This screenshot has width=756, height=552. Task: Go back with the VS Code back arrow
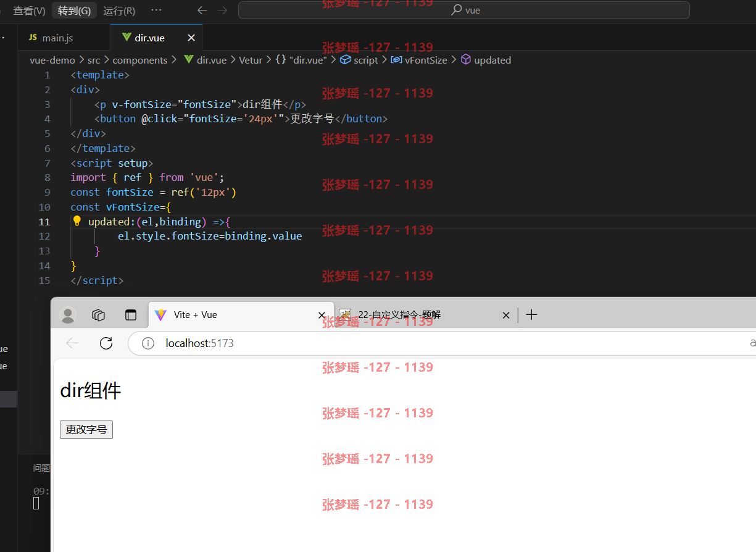201,10
